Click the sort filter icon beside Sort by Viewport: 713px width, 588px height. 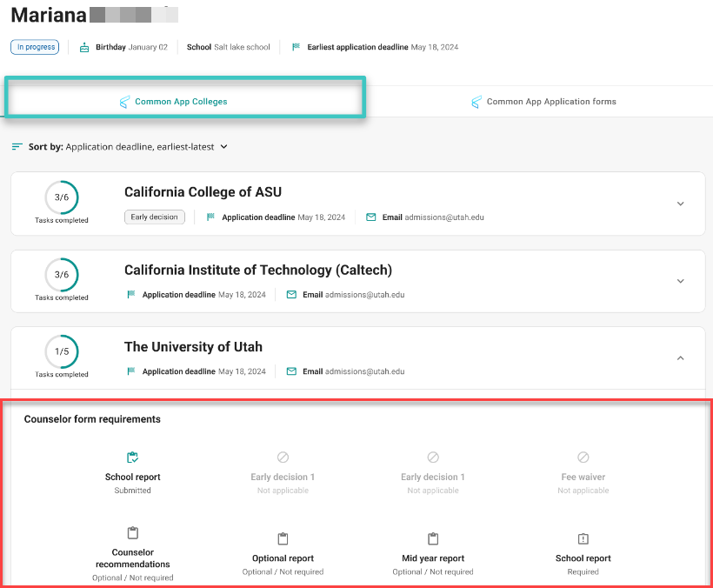coord(16,146)
